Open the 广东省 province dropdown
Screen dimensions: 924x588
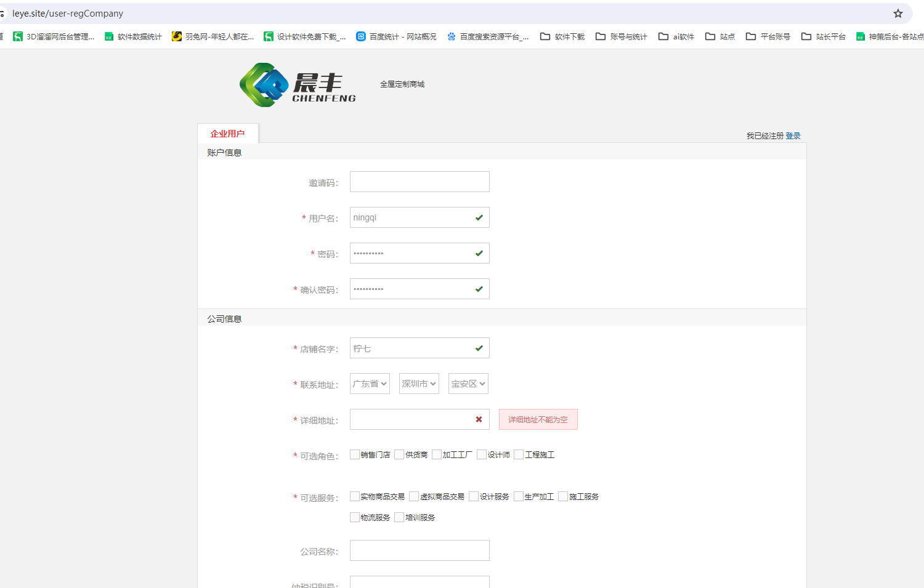pos(370,384)
